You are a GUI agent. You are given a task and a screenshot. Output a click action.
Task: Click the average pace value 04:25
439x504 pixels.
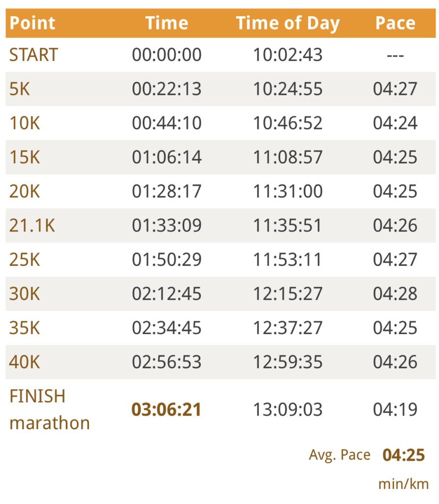coord(404,455)
